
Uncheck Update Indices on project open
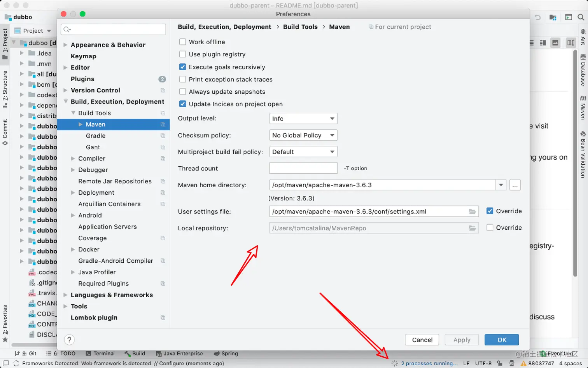pyautogui.click(x=182, y=104)
